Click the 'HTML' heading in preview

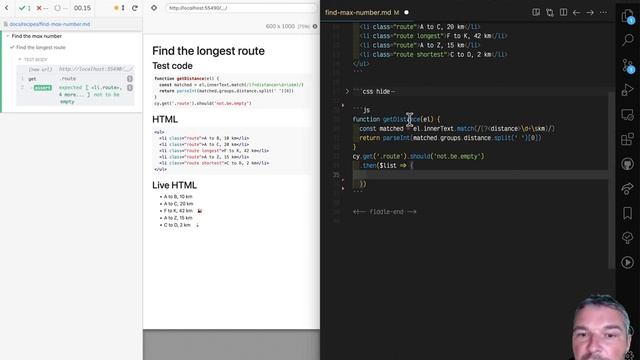[165, 119]
